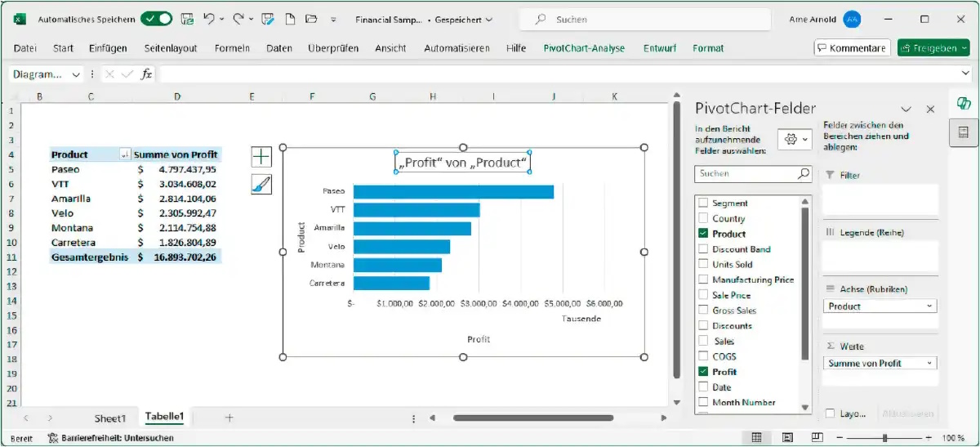
Task: Click the Kommentare button
Action: point(852,48)
